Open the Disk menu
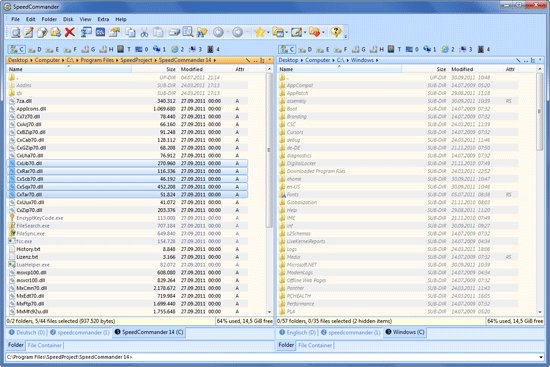The height and width of the screenshot is (367, 550). tap(68, 19)
